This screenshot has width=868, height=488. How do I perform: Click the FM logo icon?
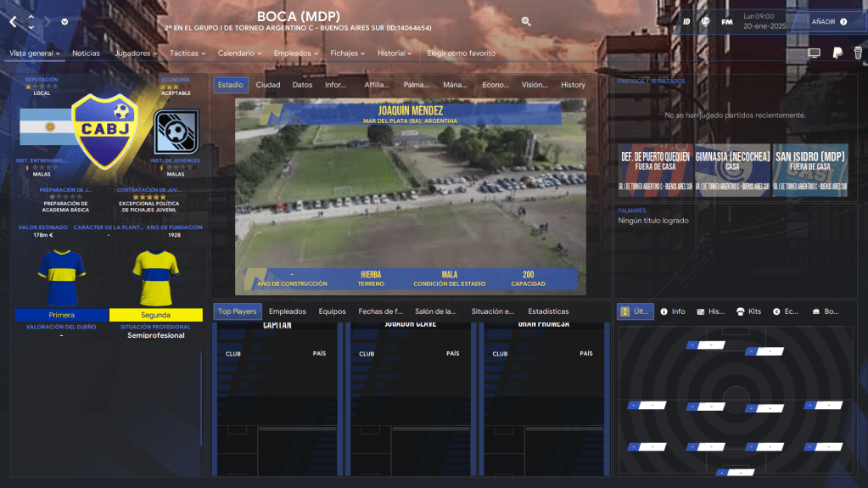coord(727,21)
